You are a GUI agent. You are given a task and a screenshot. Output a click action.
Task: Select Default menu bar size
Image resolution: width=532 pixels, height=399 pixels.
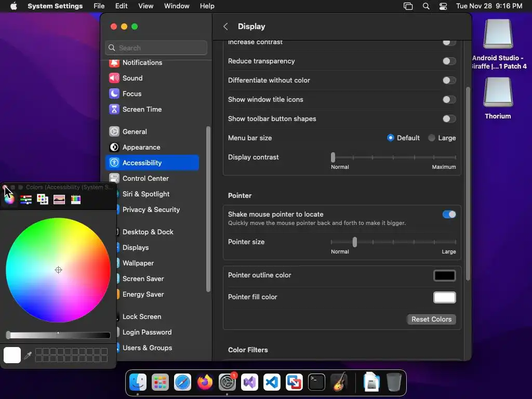pos(391,138)
